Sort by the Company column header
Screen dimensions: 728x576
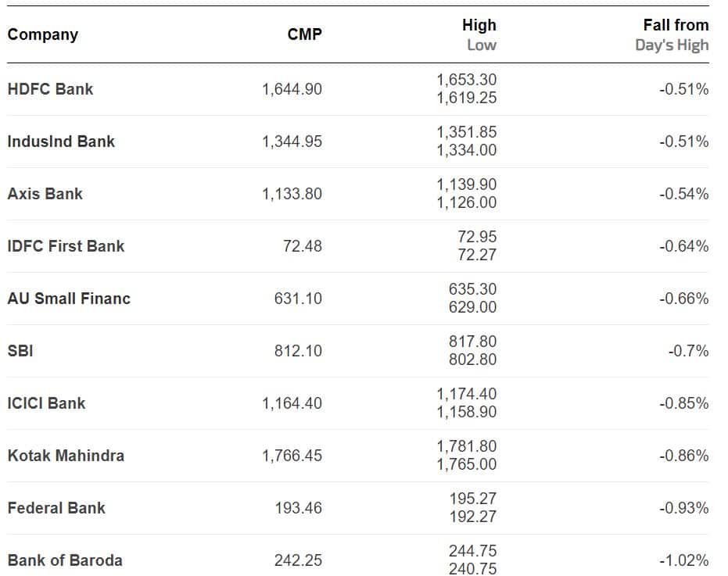point(43,34)
